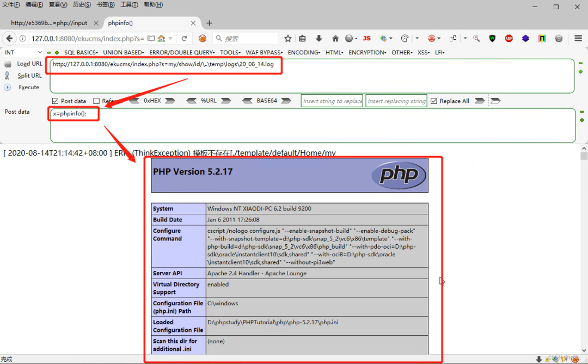Image resolution: width=588 pixels, height=364 pixels.
Task: Go to Home page icon
Action: 335,38
